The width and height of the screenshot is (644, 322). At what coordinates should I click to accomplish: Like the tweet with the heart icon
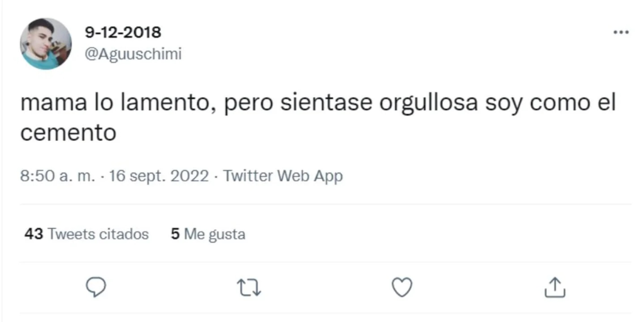point(402,287)
